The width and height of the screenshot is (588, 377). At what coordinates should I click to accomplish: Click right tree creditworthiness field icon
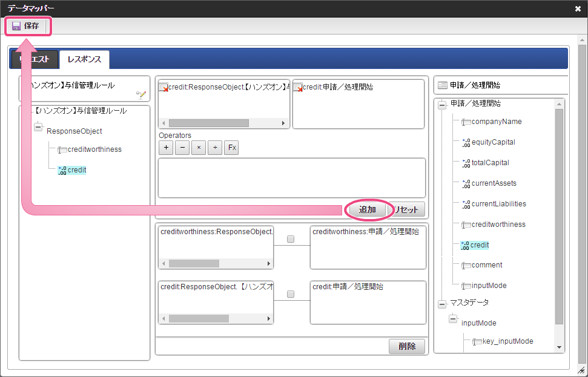coord(466,225)
